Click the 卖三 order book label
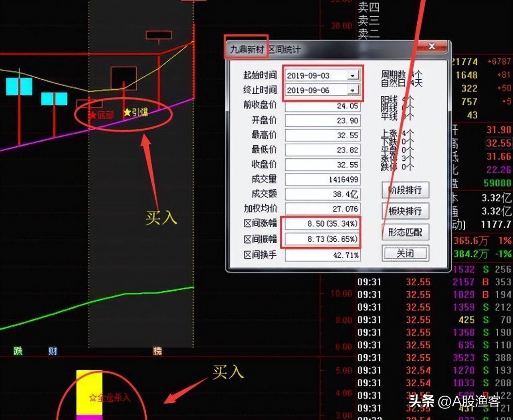Viewport: 513px width, 420px height. (x=369, y=20)
